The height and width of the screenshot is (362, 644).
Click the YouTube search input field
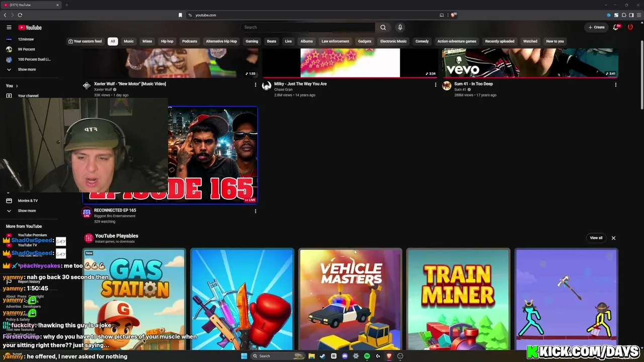(x=308, y=27)
